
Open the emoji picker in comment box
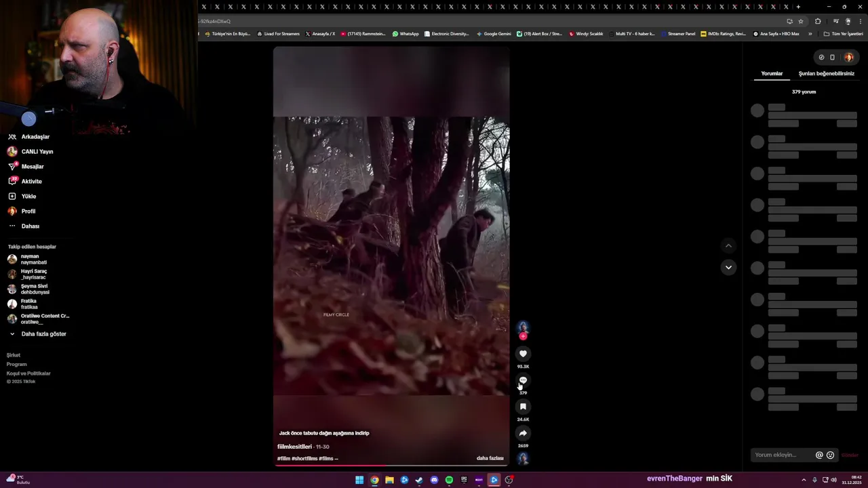830,455
